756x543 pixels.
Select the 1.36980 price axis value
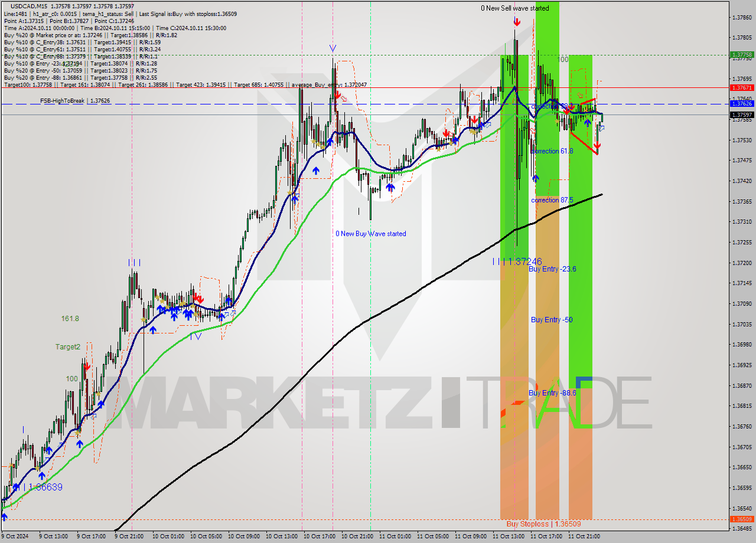[742, 344]
